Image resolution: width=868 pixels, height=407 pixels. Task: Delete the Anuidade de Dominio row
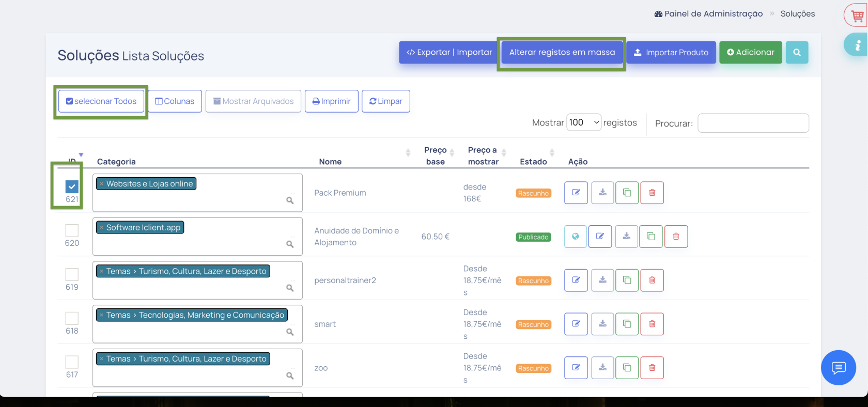(x=676, y=237)
